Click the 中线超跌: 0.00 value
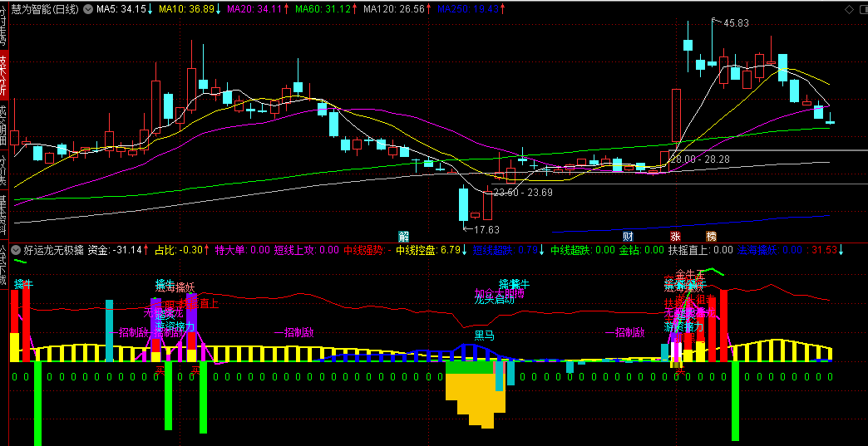The height and width of the screenshot is (446, 868). (x=582, y=250)
